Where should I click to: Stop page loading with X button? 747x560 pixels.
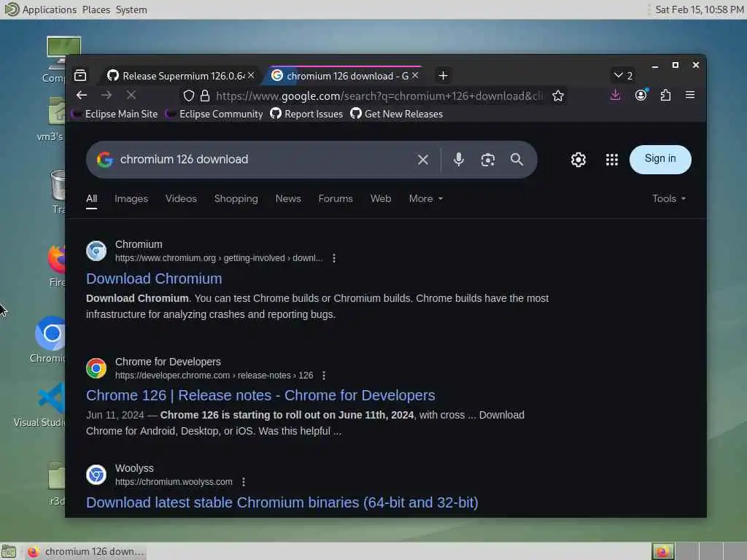[131, 96]
